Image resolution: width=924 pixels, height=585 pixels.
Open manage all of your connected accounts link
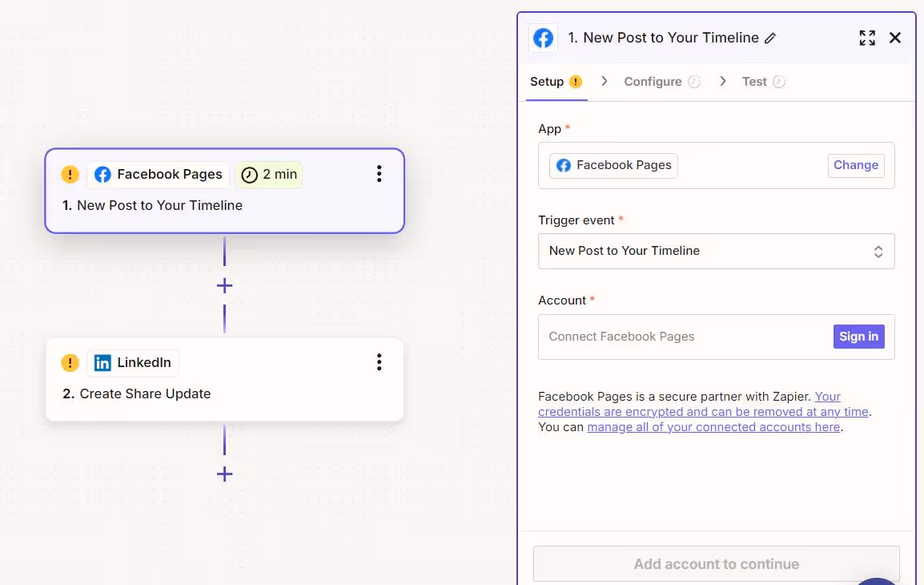pos(712,426)
